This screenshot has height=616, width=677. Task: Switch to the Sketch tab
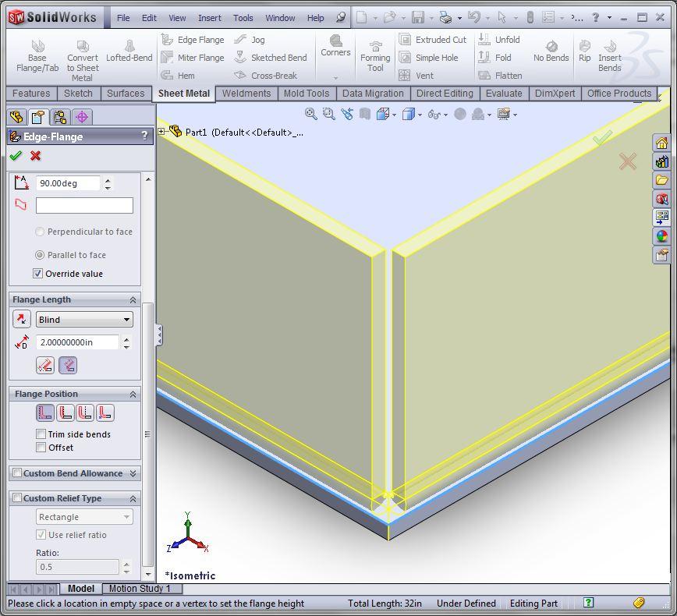click(x=78, y=94)
